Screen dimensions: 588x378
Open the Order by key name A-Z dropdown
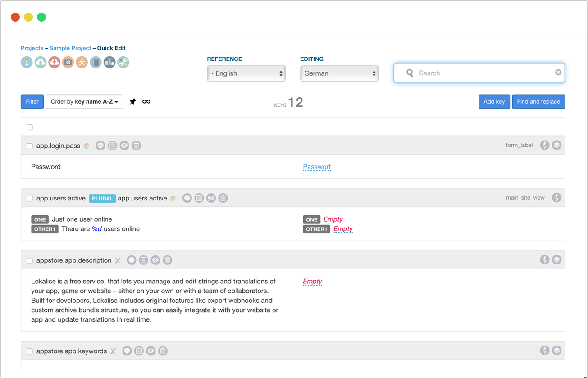tap(85, 102)
